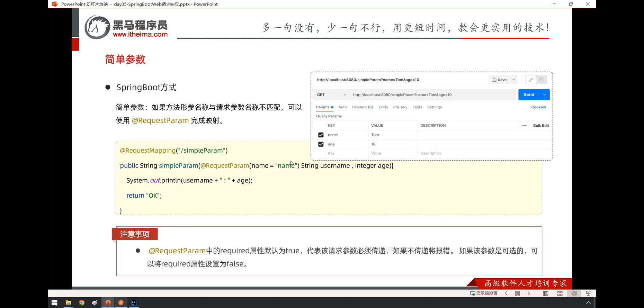This screenshot has height=308, width=644.
Task: Click the Send button in Postman
Action: [529, 95]
